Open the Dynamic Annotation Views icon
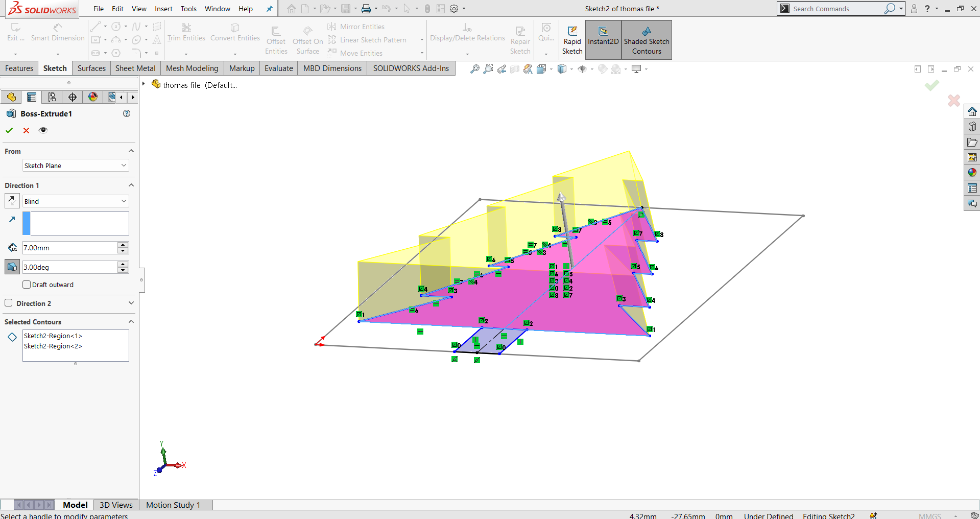 coord(528,69)
